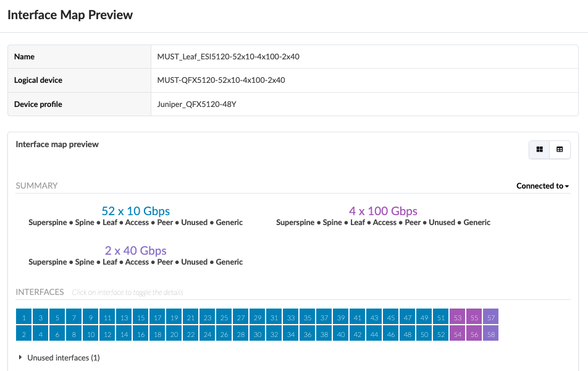Expand the Unused interfaces (1) section

click(x=59, y=357)
